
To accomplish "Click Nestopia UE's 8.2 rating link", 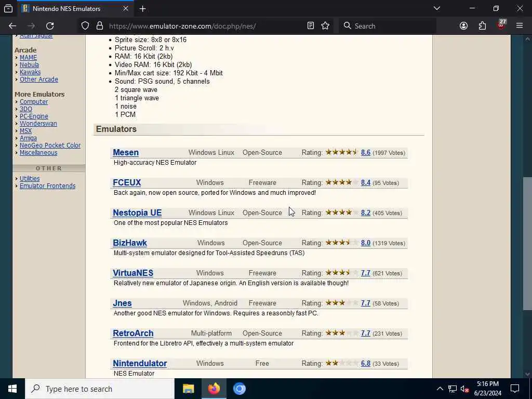I will 365,212.
